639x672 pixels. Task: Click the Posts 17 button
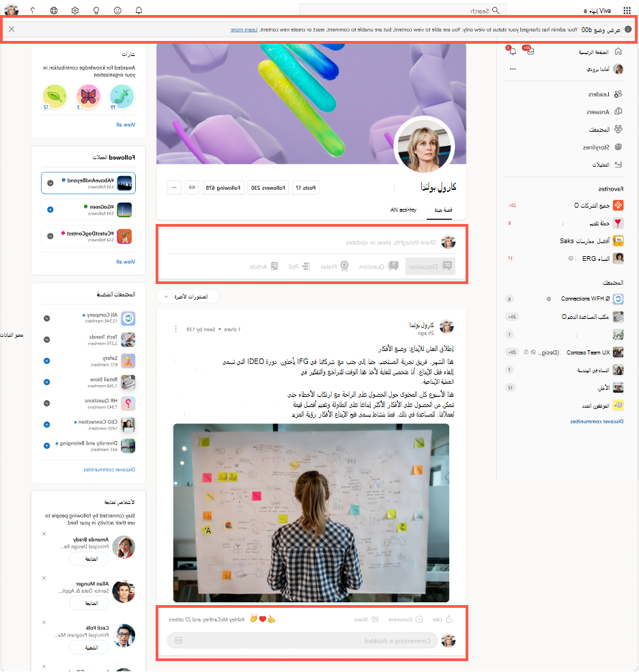click(306, 188)
